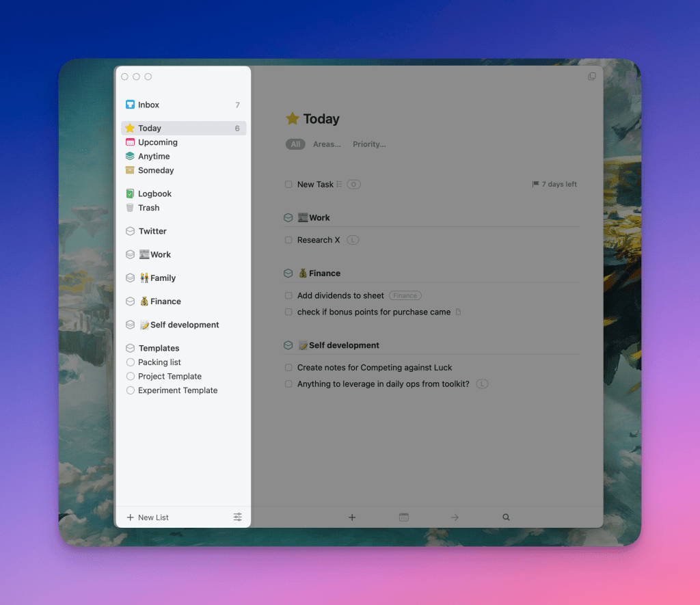Screen dimensions: 700x605
Task: Click the sidebar filter settings icon
Action: [237, 517]
